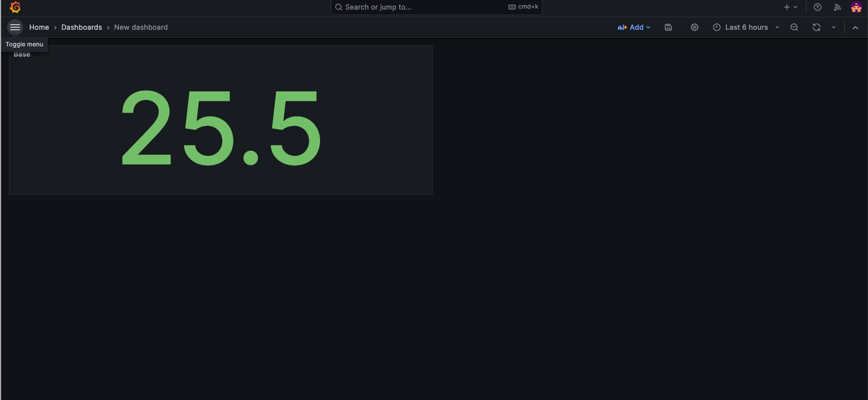
Task: Open the user profile avatar
Action: point(856,7)
